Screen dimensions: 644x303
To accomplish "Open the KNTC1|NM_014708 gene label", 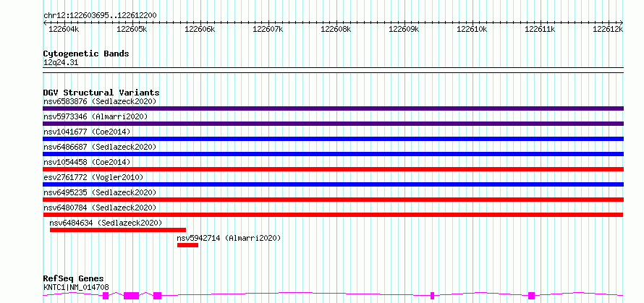I will [76, 287].
